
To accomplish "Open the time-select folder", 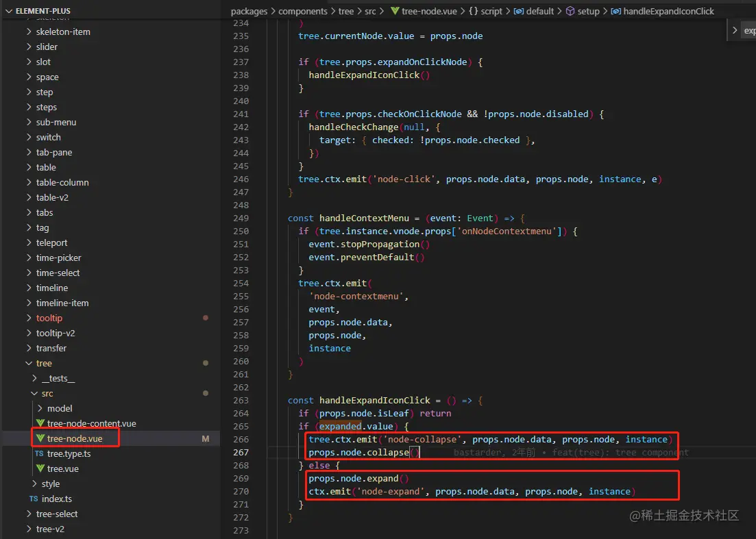I will pyautogui.click(x=58, y=273).
